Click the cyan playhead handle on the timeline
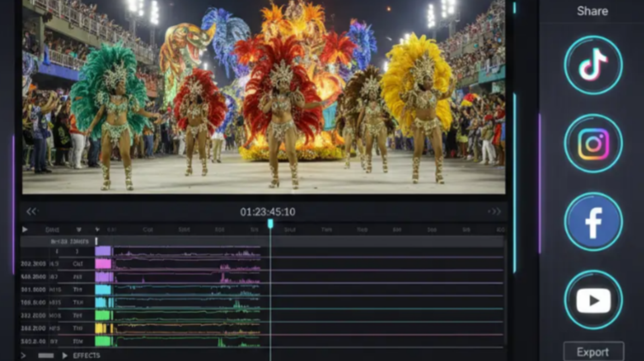The height and width of the screenshot is (361, 644). pos(270,224)
